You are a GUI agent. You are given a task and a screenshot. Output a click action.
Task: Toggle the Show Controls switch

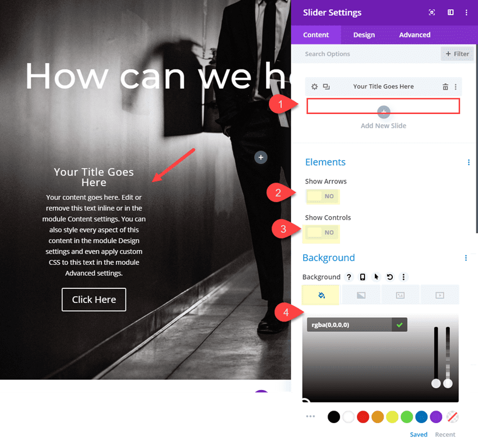[x=322, y=232]
